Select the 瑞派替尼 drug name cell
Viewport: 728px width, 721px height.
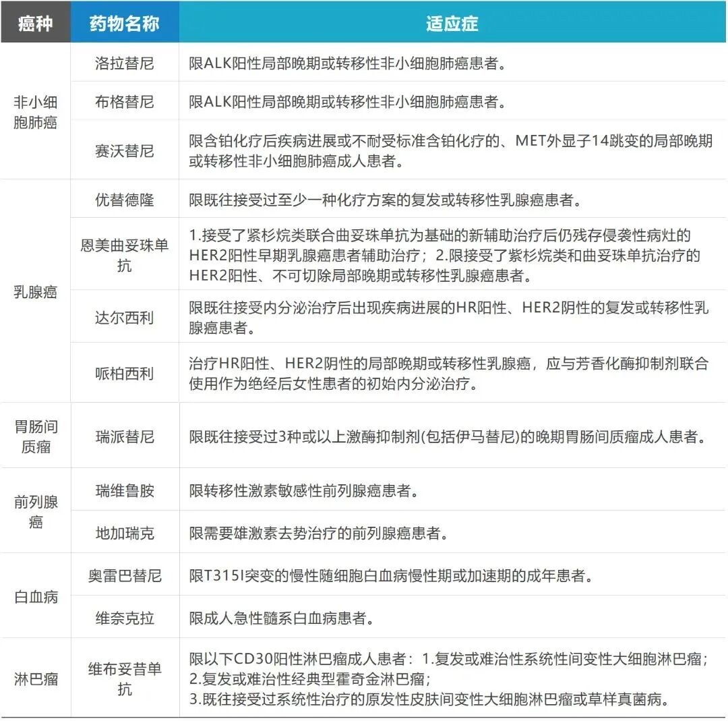point(125,436)
